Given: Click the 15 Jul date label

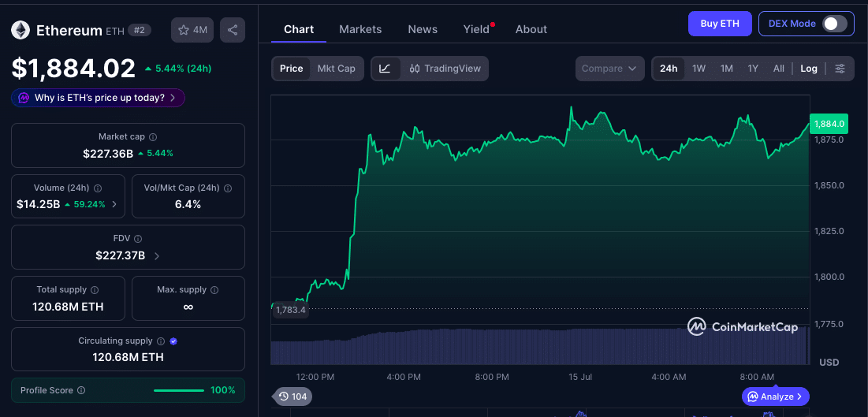Looking at the screenshot, I should [x=580, y=377].
